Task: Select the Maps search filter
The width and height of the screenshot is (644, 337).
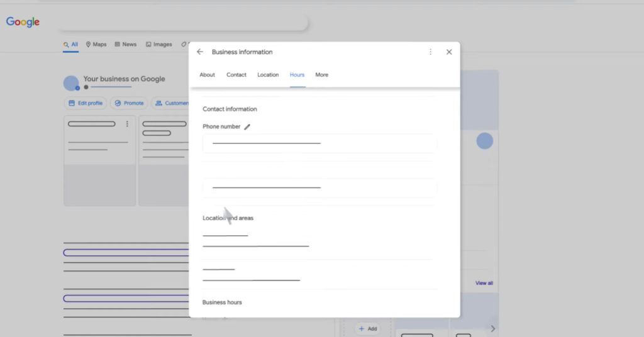Action: (96, 45)
